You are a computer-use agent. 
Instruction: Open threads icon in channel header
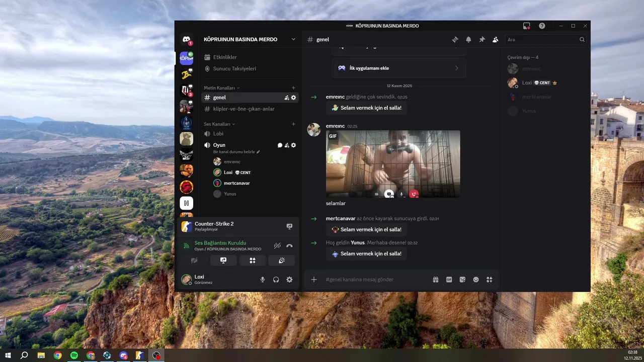pos(455,39)
